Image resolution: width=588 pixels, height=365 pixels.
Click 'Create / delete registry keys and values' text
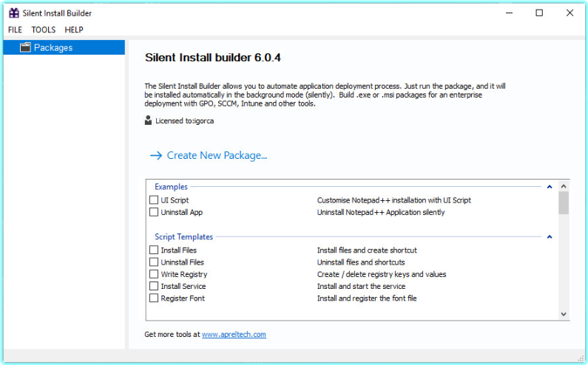pos(382,274)
